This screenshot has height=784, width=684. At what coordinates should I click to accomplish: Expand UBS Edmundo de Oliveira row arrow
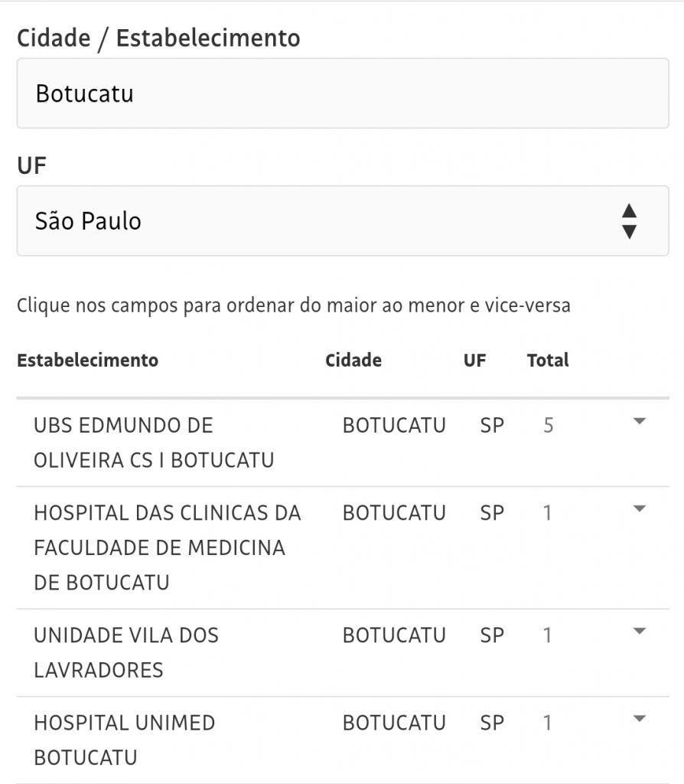tap(640, 421)
